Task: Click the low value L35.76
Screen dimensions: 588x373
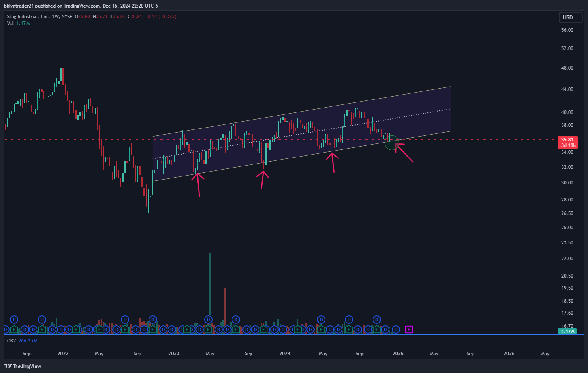Action: pyautogui.click(x=118, y=17)
